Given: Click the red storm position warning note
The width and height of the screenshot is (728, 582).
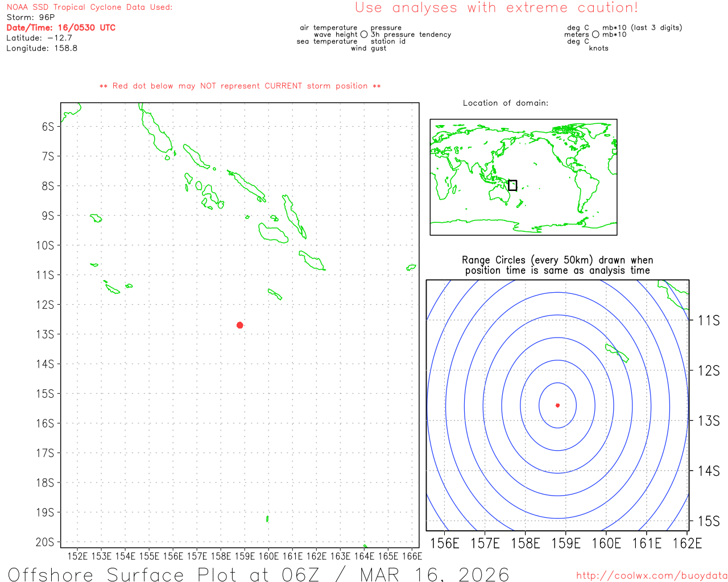Looking at the screenshot, I should tap(240, 86).
